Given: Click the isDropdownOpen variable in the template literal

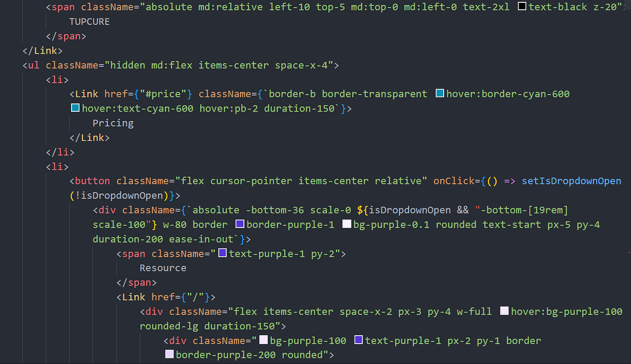Looking at the screenshot, I should pos(409,209).
